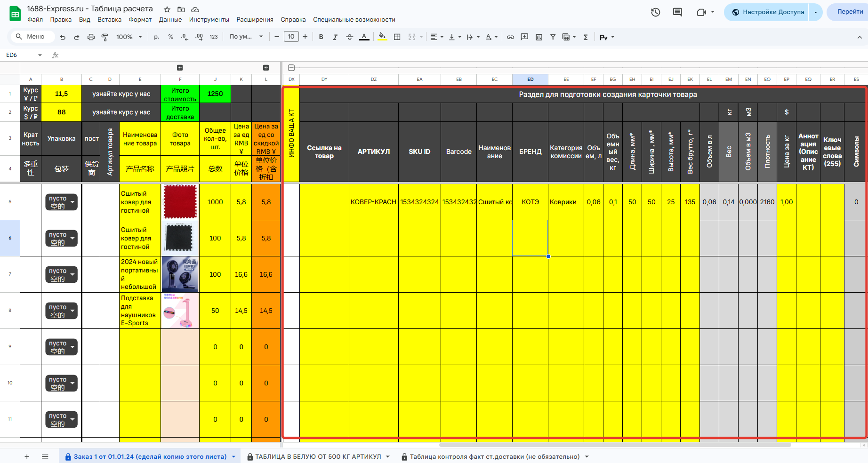
Task: Click the borders icon
Action: (x=397, y=37)
